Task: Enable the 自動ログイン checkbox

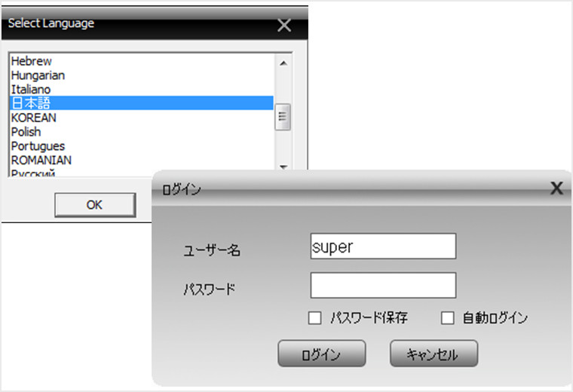Action: click(x=448, y=318)
